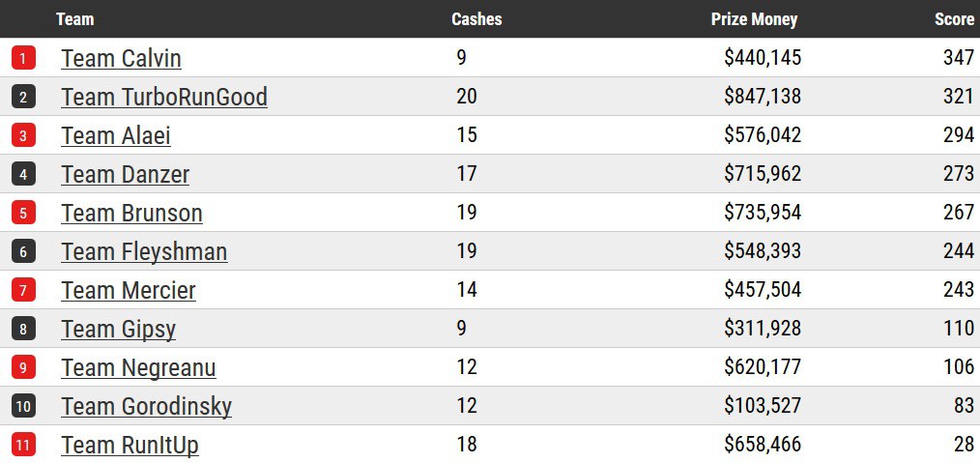The width and height of the screenshot is (980, 463).
Task: Click the red rank 11 badge
Action: pyautogui.click(x=23, y=445)
